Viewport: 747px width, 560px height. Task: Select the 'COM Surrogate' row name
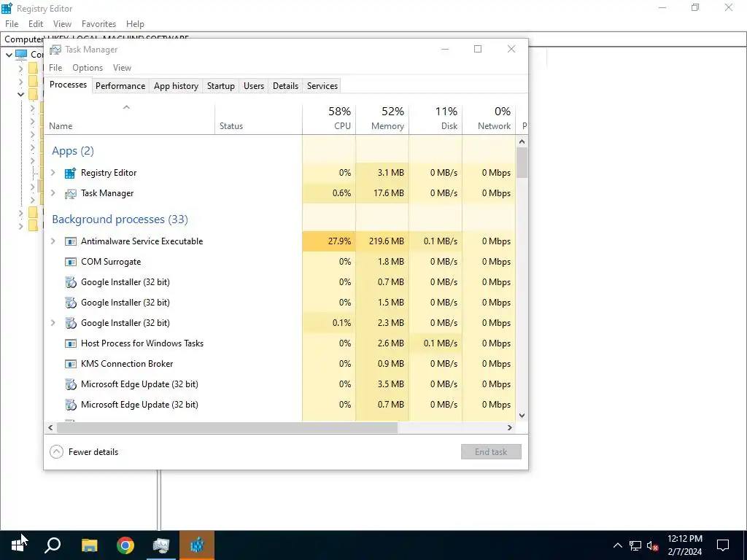(111, 262)
